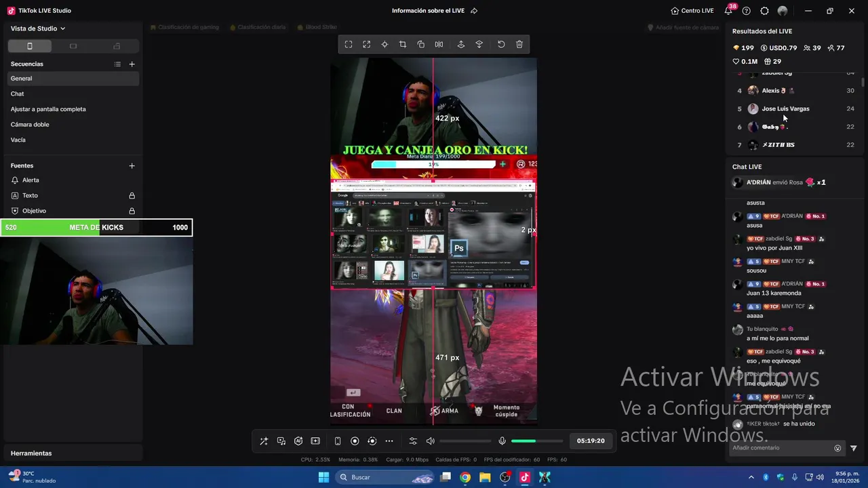Image resolution: width=868 pixels, height=488 pixels.
Task: Click the replay capture icon
Action: (372, 441)
